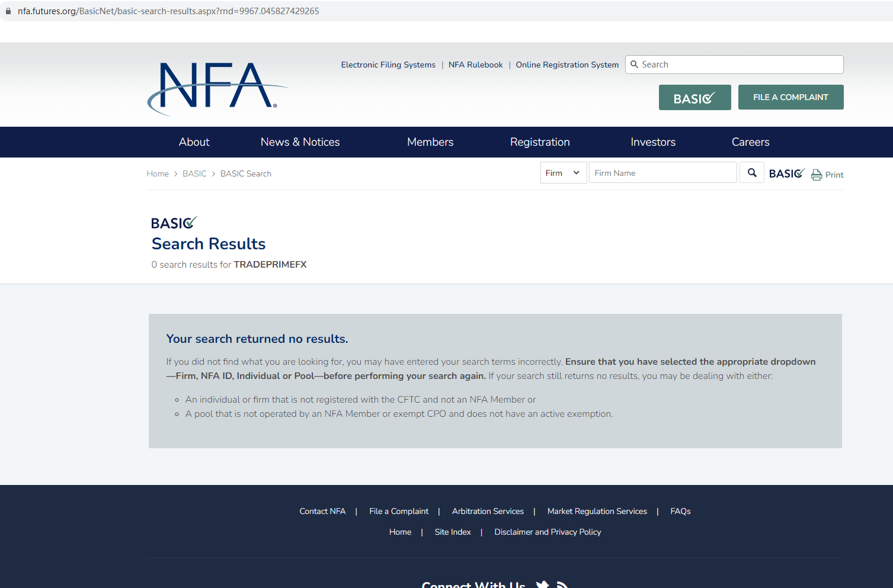Click the lock icon in address bar
Image resolution: width=893 pixels, height=588 pixels.
pos(8,11)
